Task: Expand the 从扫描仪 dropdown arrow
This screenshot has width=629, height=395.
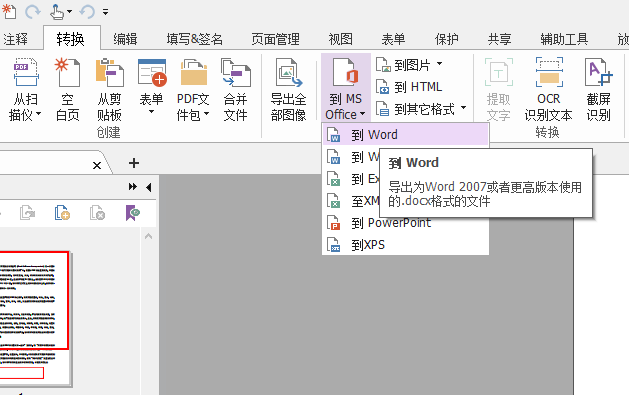Action: pos(39,114)
